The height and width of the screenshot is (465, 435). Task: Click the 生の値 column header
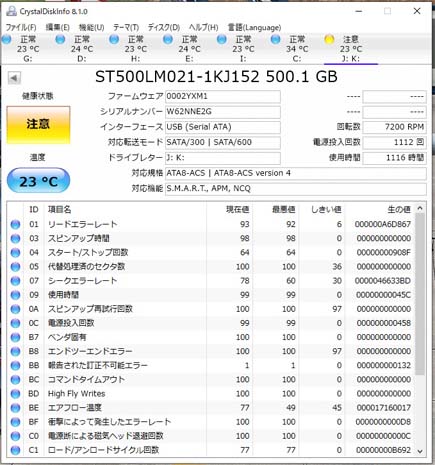380,209
